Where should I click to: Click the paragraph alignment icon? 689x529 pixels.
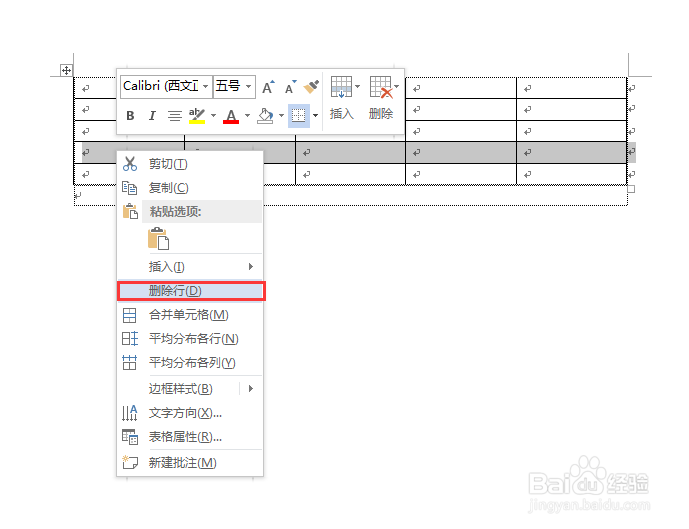[x=175, y=116]
